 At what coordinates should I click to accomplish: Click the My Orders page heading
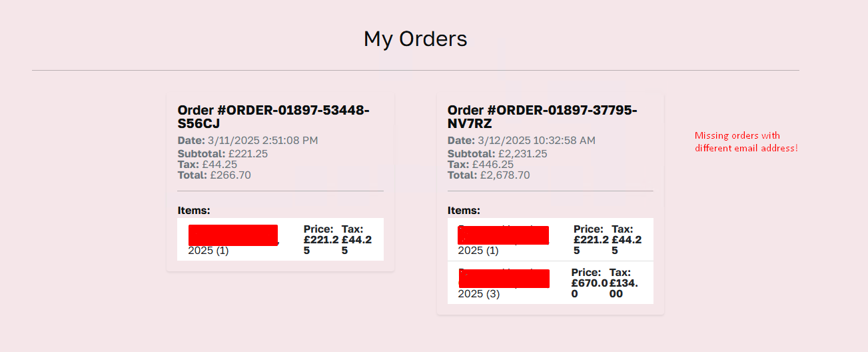[x=415, y=39]
